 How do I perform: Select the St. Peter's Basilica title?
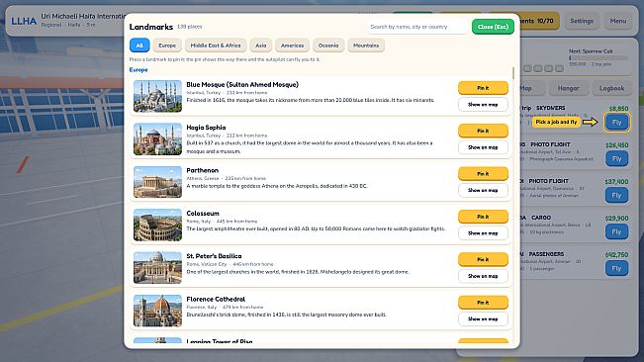214,256
